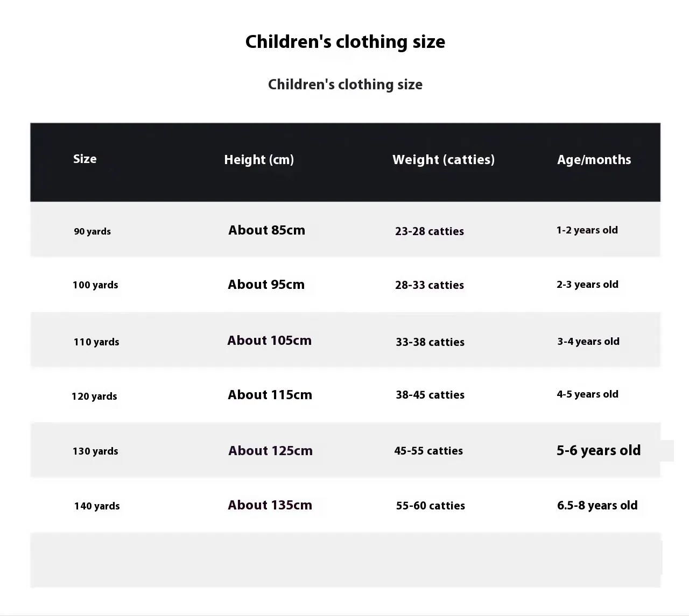Click the smaller subtitle under the title
Screen dimensions: 689x616
click(x=345, y=84)
